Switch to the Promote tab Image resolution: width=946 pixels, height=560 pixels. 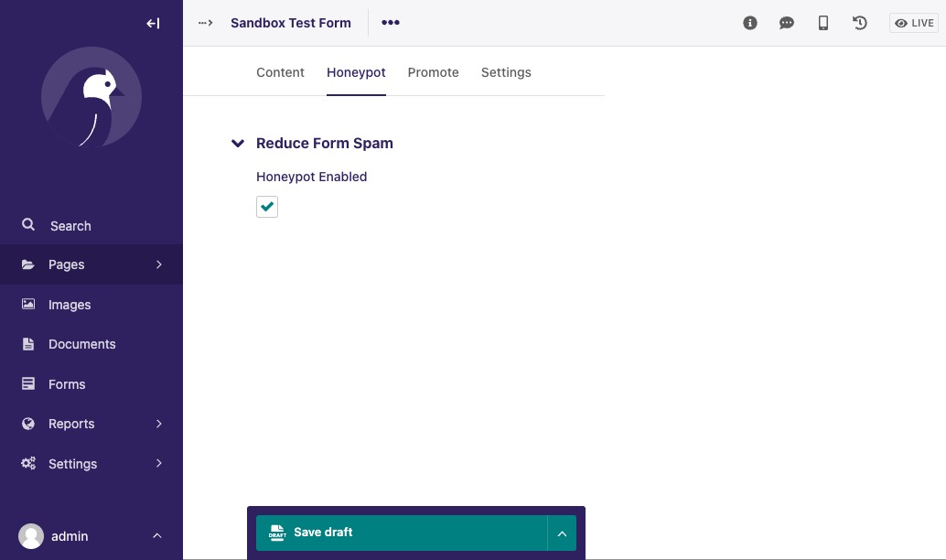pos(433,72)
